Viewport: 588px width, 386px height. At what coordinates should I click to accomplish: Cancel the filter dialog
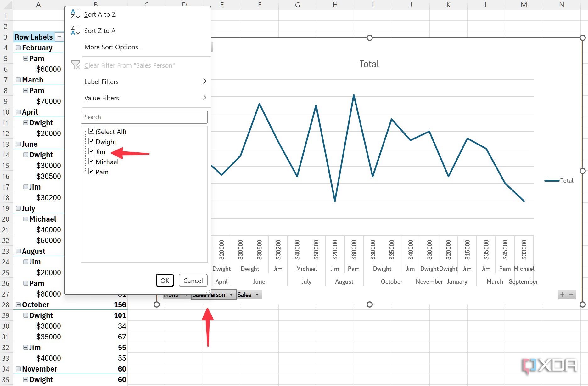click(193, 281)
